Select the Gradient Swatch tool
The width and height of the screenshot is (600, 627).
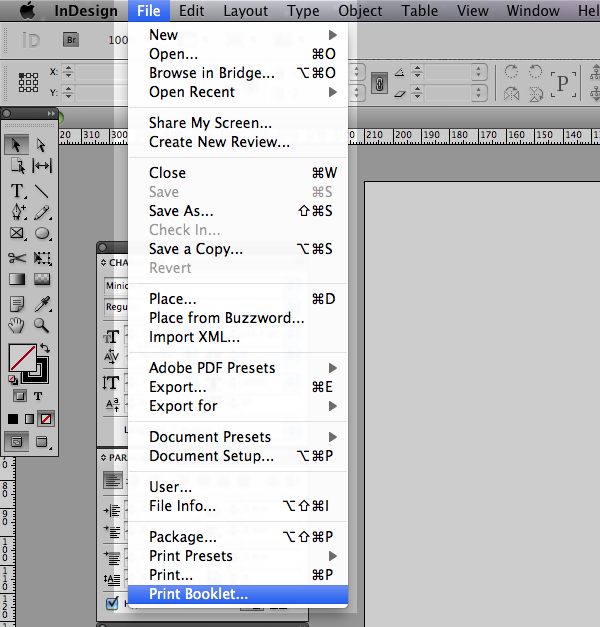tap(17, 279)
